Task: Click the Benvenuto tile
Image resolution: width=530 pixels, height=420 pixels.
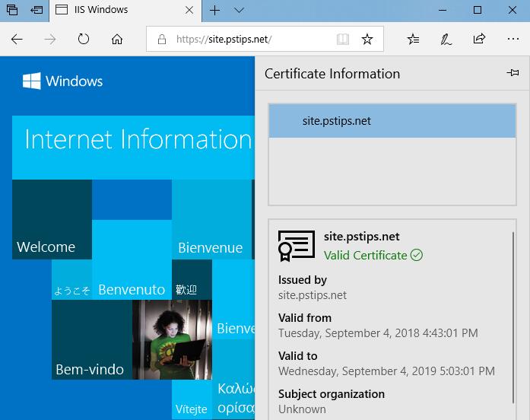Action: tap(132, 259)
